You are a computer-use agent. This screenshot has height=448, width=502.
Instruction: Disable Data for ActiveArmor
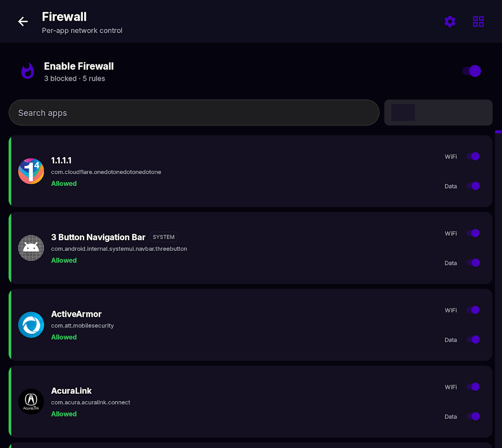(473, 339)
